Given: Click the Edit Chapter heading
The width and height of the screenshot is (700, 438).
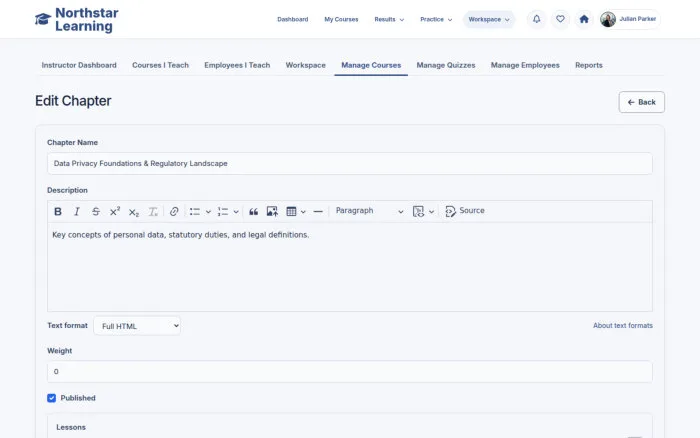Looking at the screenshot, I should point(73,101).
